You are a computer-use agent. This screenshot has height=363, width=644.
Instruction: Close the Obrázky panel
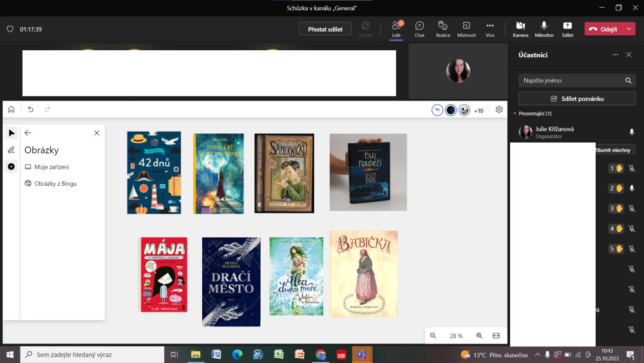pyautogui.click(x=97, y=133)
